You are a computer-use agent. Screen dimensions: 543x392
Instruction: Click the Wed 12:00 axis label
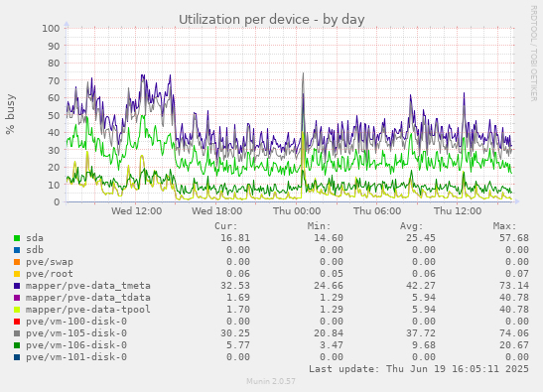(136, 211)
